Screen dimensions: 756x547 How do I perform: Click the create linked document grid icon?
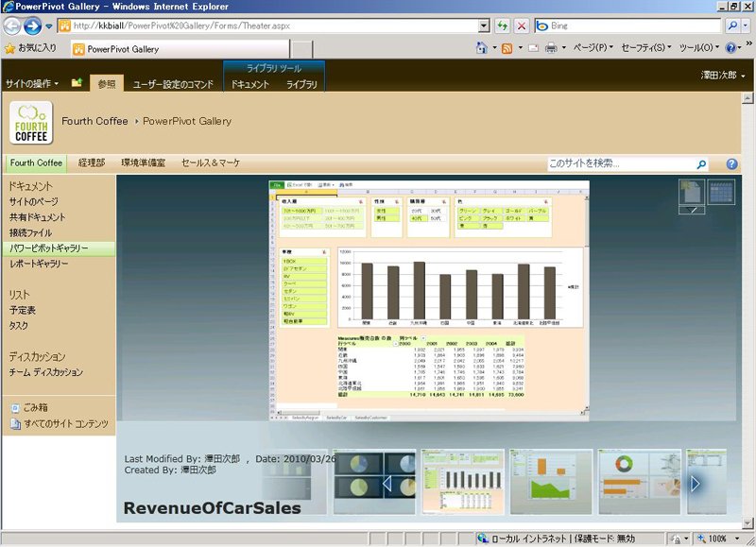pyautogui.click(x=721, y=192)
